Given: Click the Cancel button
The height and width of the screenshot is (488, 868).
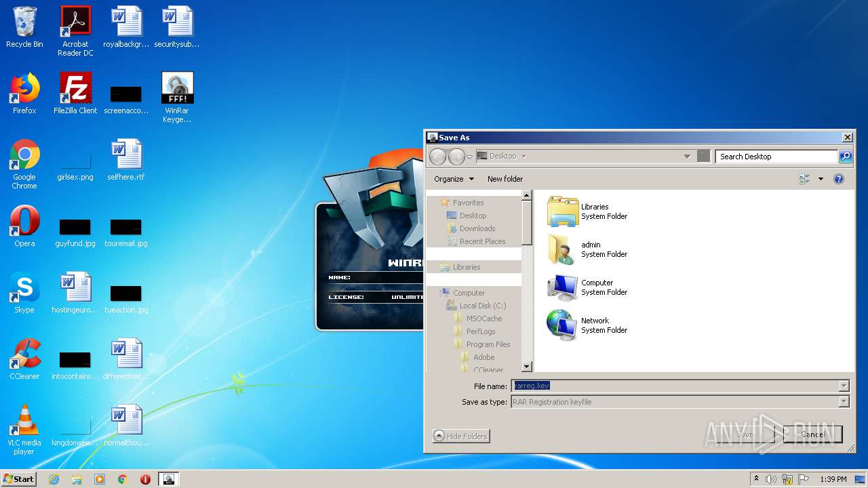Looking at the screenshot, I should point(812,434).
